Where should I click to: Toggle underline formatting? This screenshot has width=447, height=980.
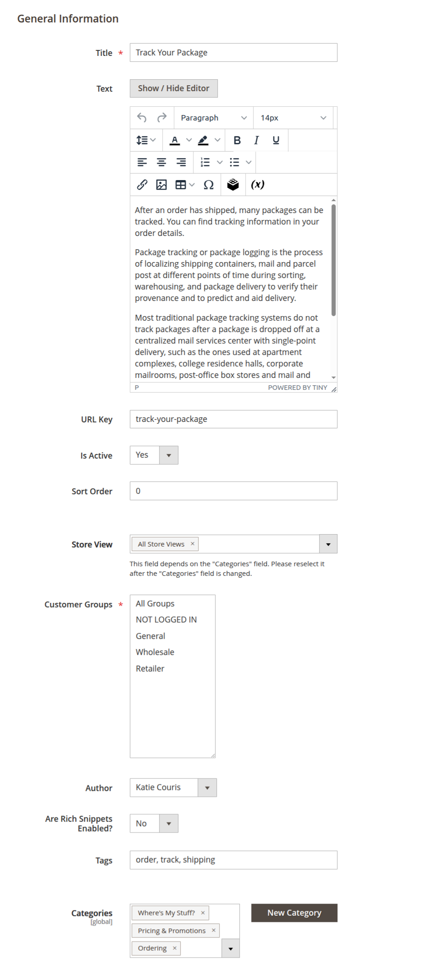click(x=275, y=140)
